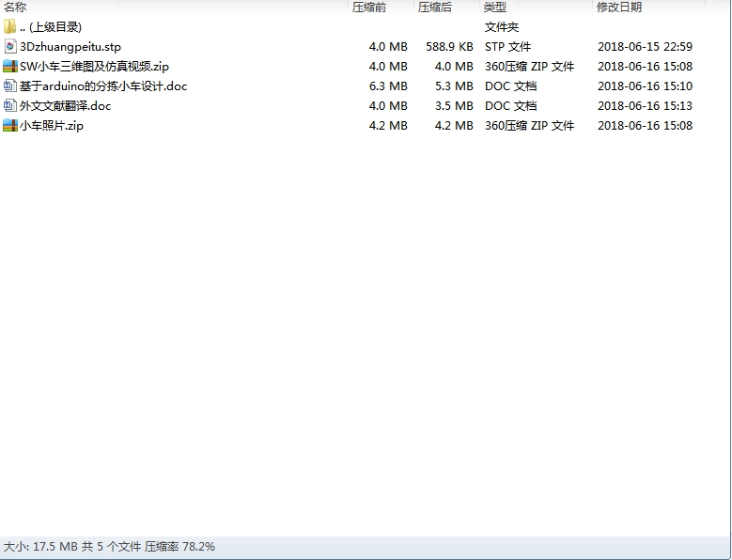This screenshot has width=732, height=560.
Task: Select the .. (上级目录) entry
Action: tap(51, 27)
